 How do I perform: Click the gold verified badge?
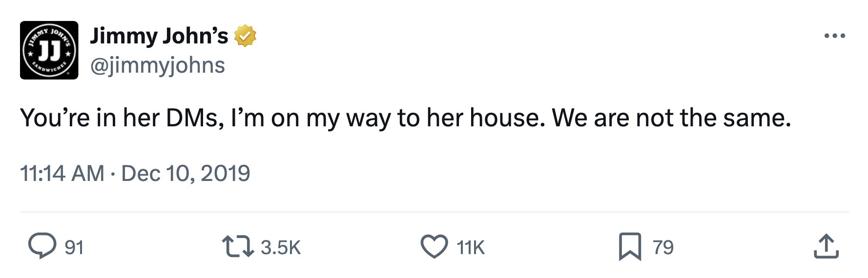(245, 36)
